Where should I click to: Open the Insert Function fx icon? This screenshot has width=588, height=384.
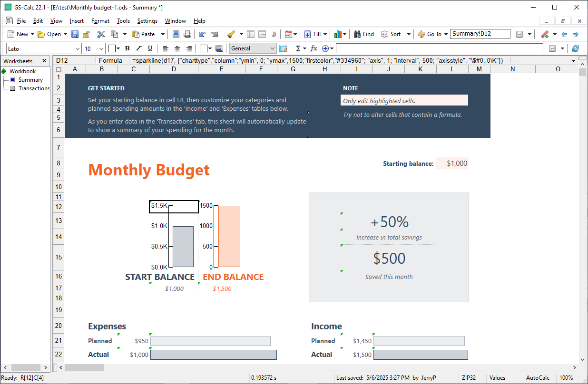[314, 48]
